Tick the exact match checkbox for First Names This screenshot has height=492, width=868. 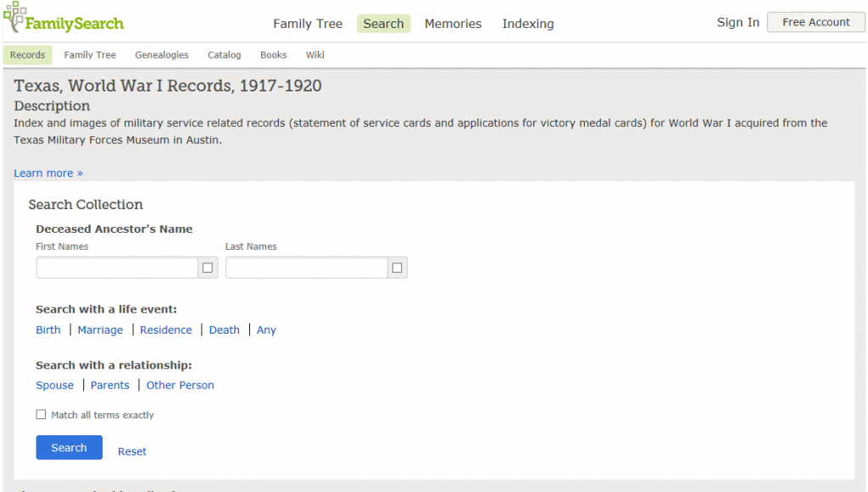(208, 268)
